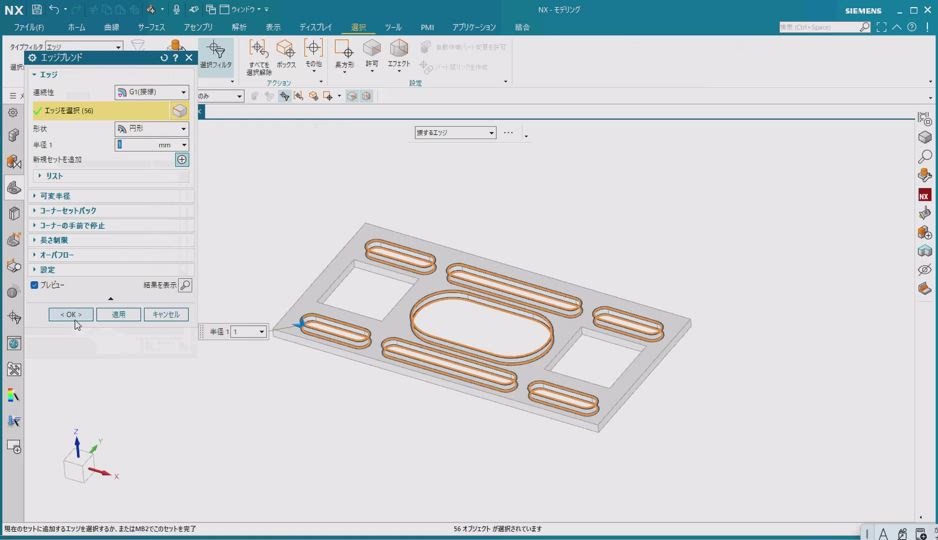Viewport: 938px width, 540px height.
Task: Collapse the dialog using the small up arrow
Action: [x=111, y=298]
